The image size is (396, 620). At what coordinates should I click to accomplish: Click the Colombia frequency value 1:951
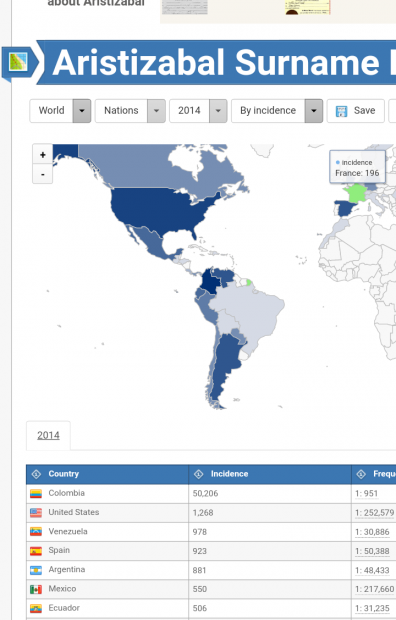366,493
